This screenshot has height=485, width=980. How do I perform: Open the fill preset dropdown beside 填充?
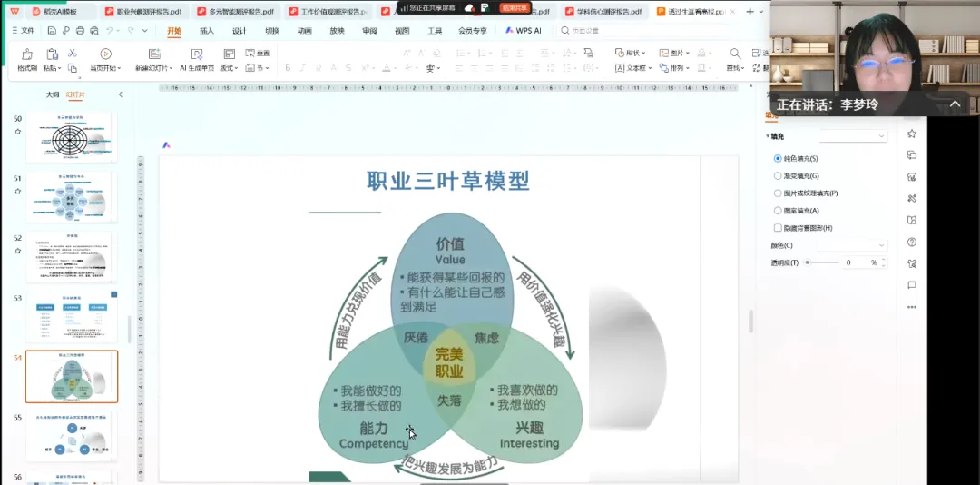(x=853, y=136)
